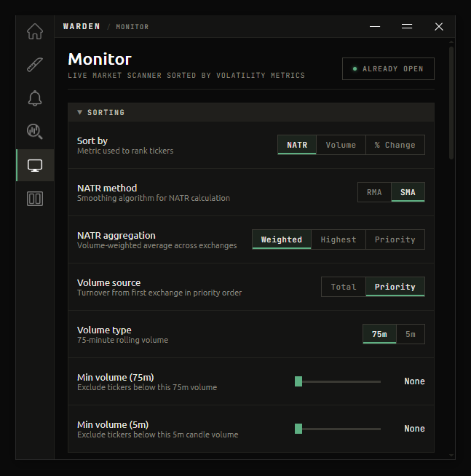Select the 5m Volume type
Screen dimensions: 471x476
[411, 334]
